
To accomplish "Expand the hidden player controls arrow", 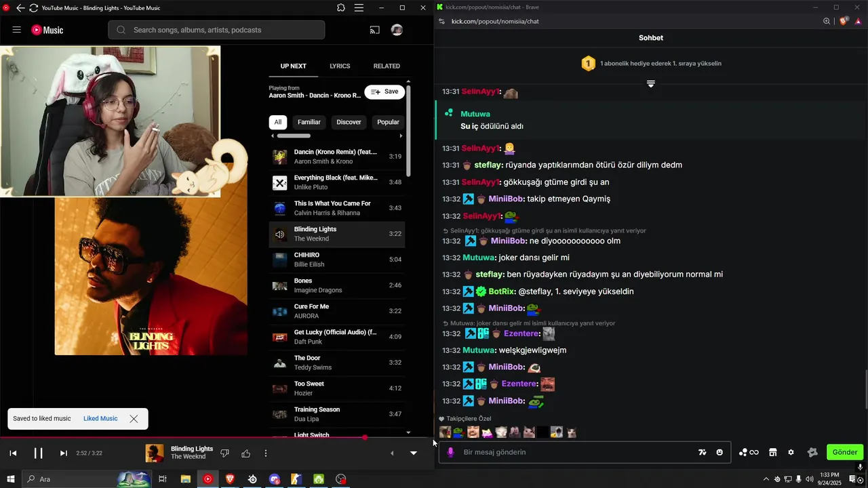I will 391,453.
